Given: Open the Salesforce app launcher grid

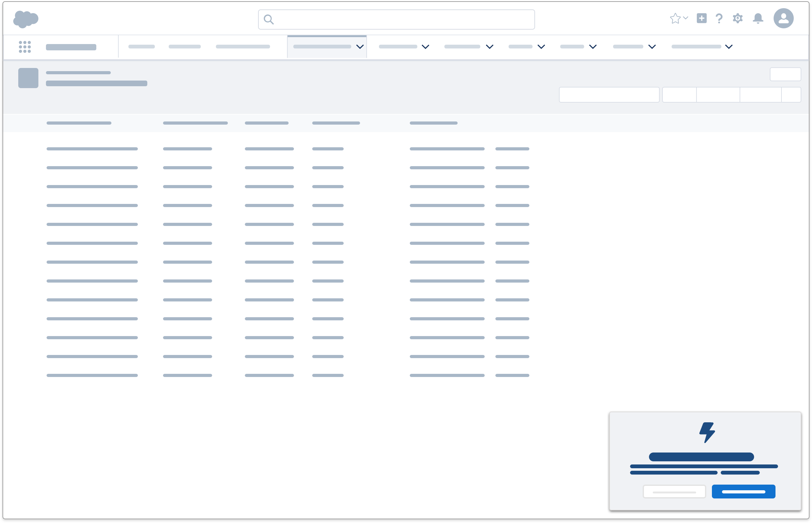Looking at the screenshot, I should point(25,47).
